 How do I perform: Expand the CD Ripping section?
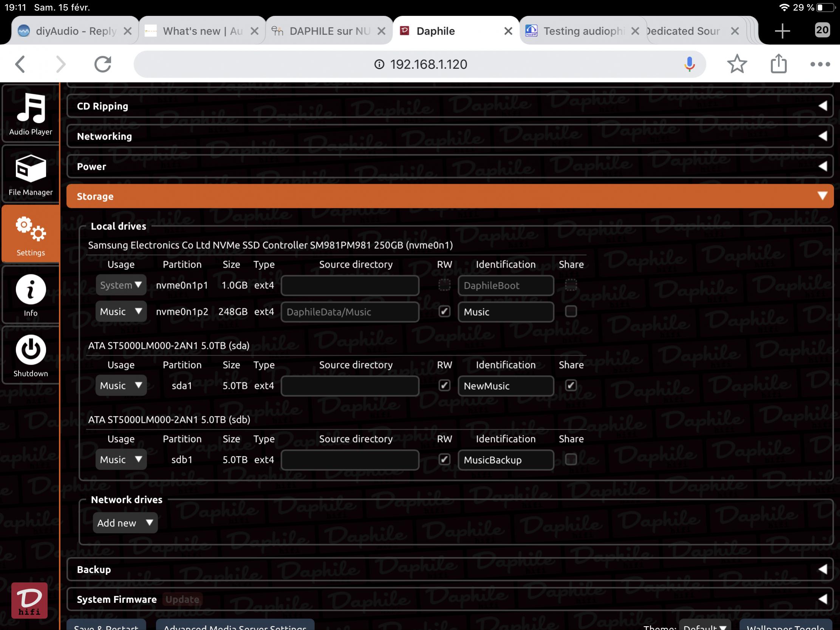(450, 106)
